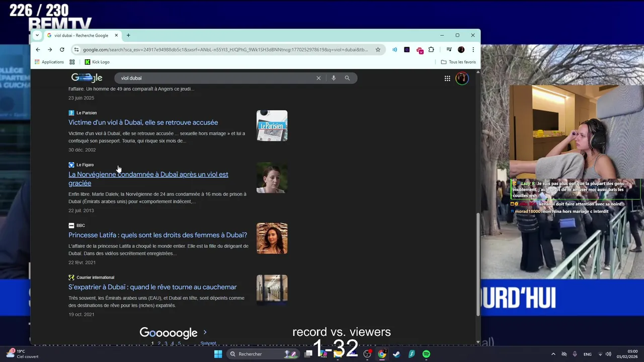This screenshot has width=644, height=362.
Task: Open Spotify from the taskbar
Action: coord(426,354)
